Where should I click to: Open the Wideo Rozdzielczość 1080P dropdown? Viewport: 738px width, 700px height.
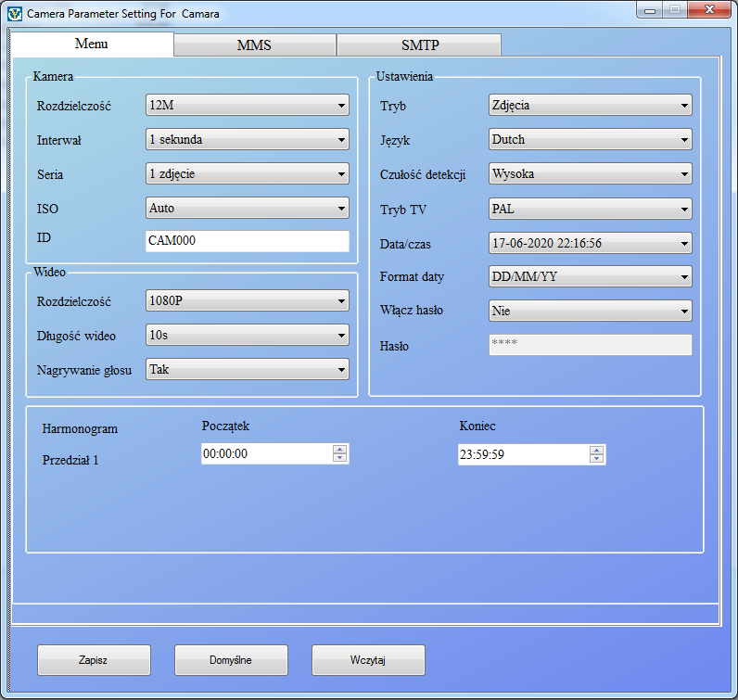(x=248, y=300)
